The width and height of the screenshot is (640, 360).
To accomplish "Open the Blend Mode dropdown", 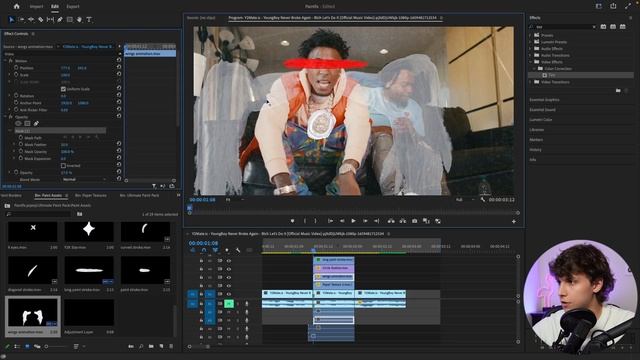I will coord(84,180).
